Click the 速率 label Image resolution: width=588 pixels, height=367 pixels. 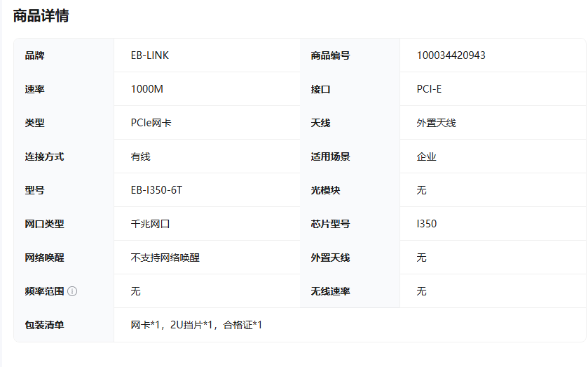click(x=34, y=89)
